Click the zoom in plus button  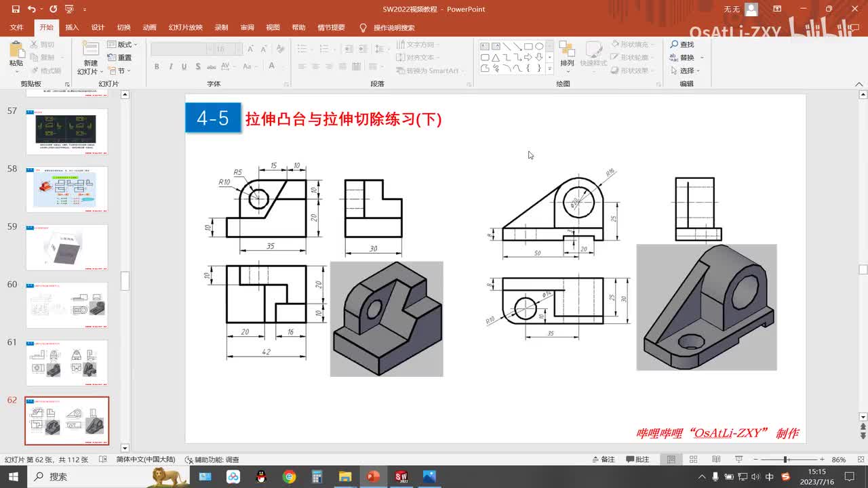822,460
